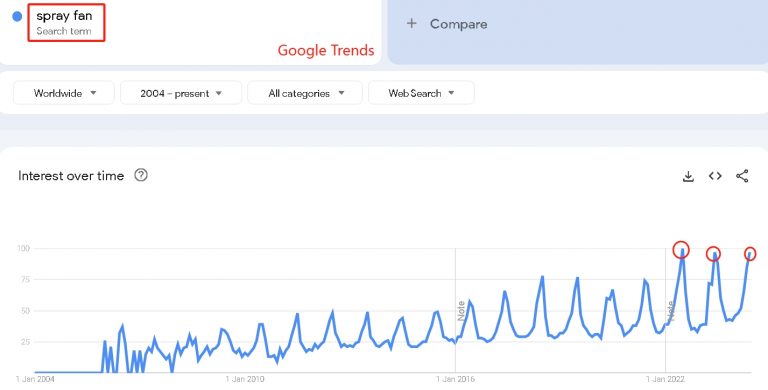This screenshot has width=768, height=390.
Task: Open the All categories dropdown
Action: (305, 93)
